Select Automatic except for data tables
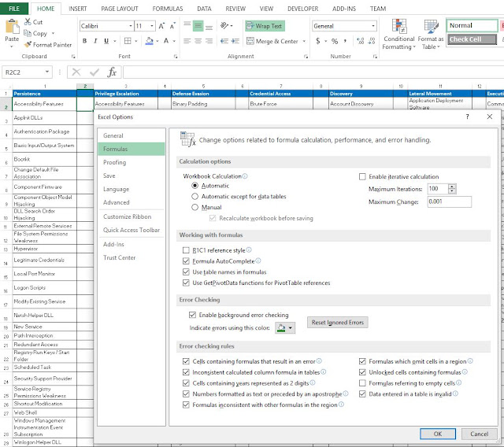The image size is (504, 447). 195,196
